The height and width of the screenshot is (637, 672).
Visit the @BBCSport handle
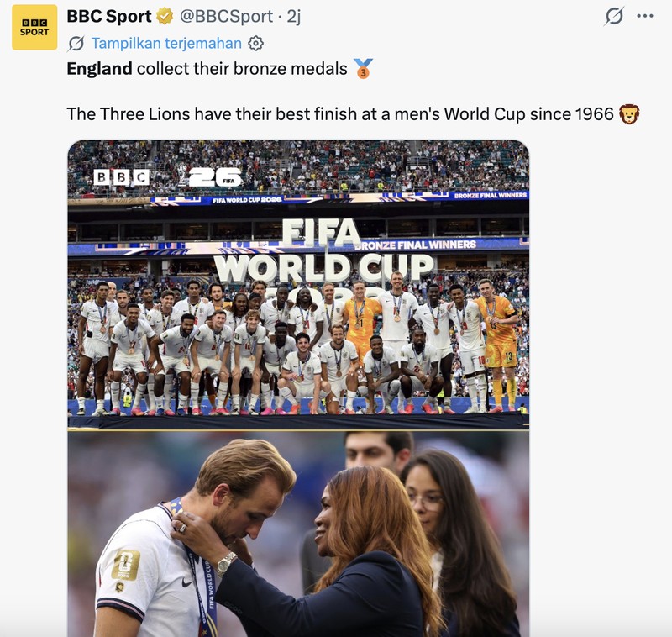pos(226,16)
